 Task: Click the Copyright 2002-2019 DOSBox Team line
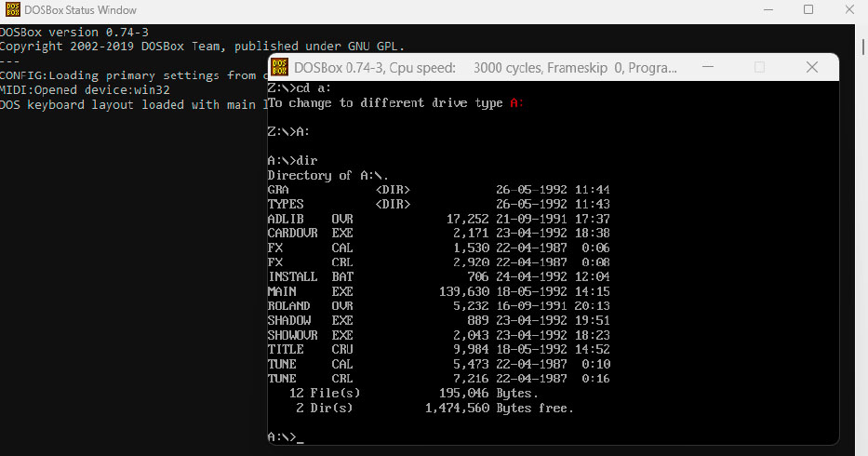coord(203,47)
